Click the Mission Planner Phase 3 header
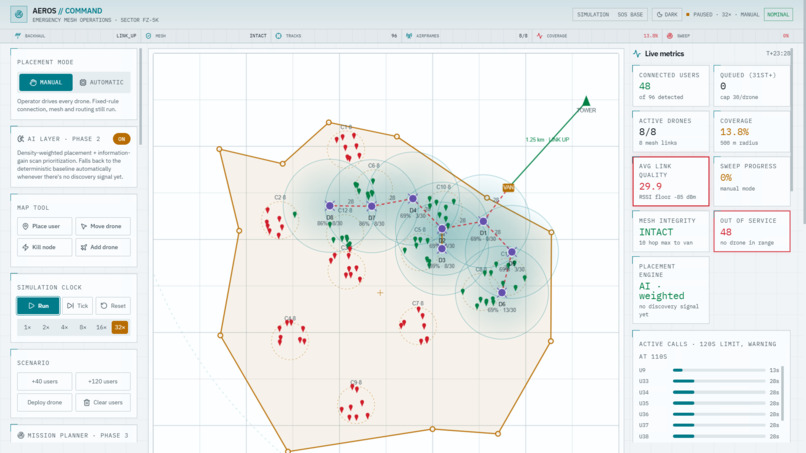 coord(73,436)
